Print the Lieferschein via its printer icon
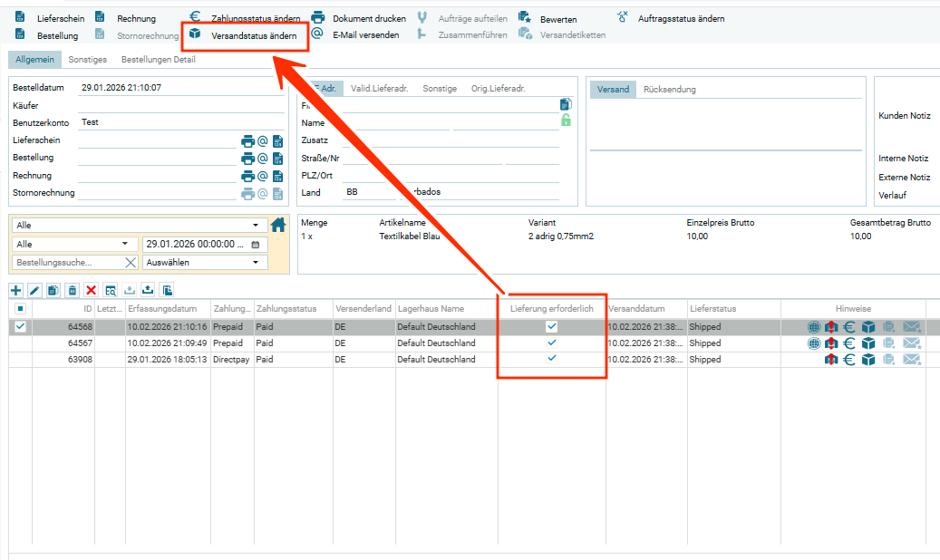The height and width of the screenshot is (560, 940). tap(247, 141)
